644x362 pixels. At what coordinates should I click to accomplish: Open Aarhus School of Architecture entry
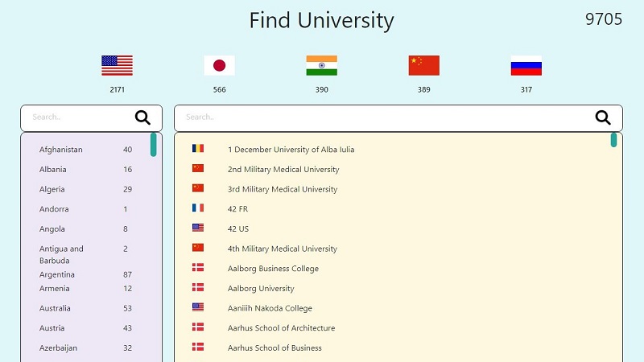(281, 328)
